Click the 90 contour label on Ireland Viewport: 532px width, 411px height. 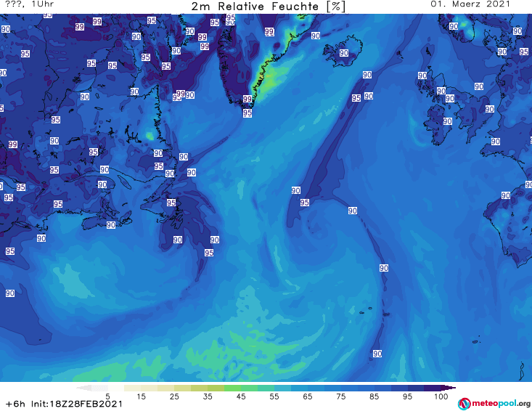click(447, 121)
